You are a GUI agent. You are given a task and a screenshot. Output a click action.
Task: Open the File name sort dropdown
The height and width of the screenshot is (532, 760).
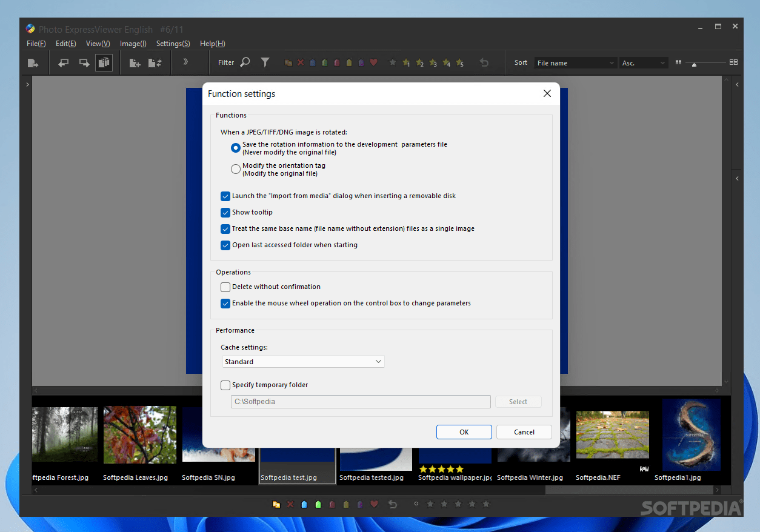[x=576, y=63]
